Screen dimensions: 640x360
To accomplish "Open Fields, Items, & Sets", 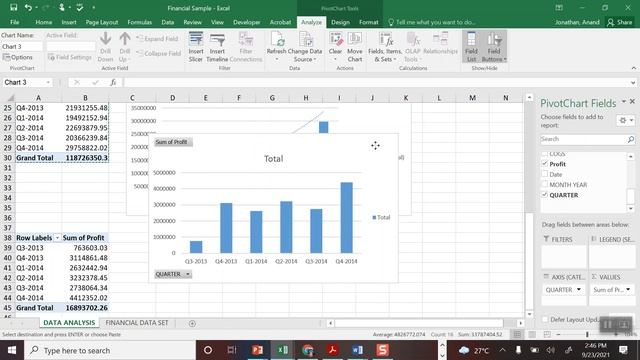I will tap(385, 47).
